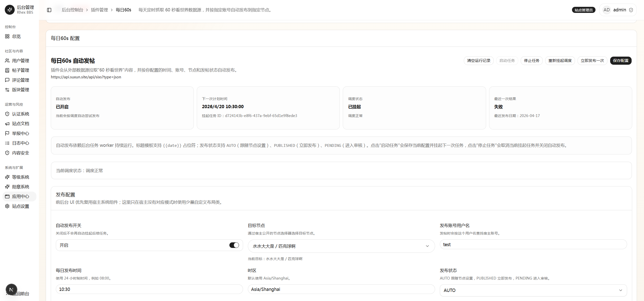Viewport: 644px width, 301px height.
Task: Click the admin username label
Action: [619, 10]
